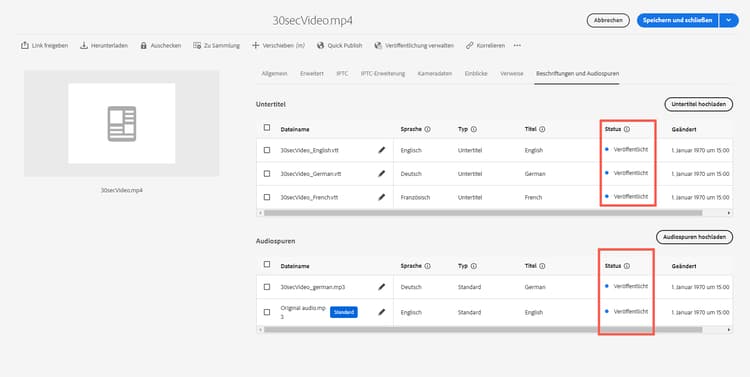750x377 pixels.
Task: Edit the 30secVideo_german.mp3 pencil icon
Action: click(x=381, y=287)
